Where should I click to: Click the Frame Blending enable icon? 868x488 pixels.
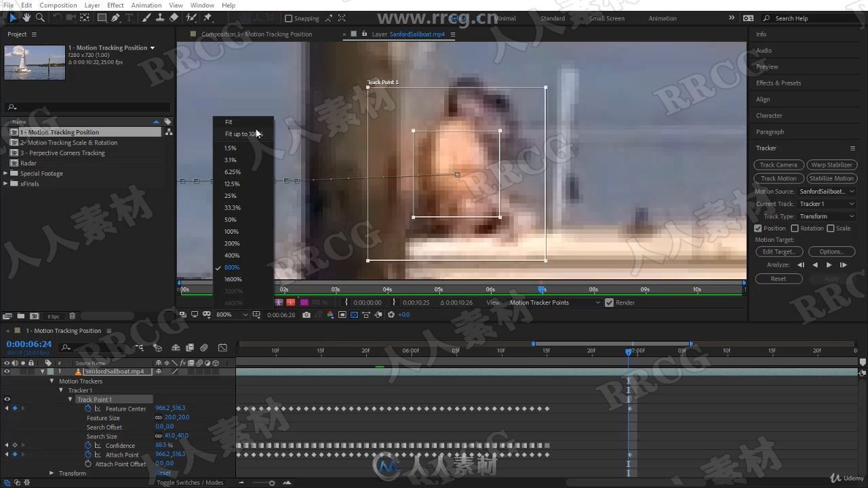coord(190,348)
